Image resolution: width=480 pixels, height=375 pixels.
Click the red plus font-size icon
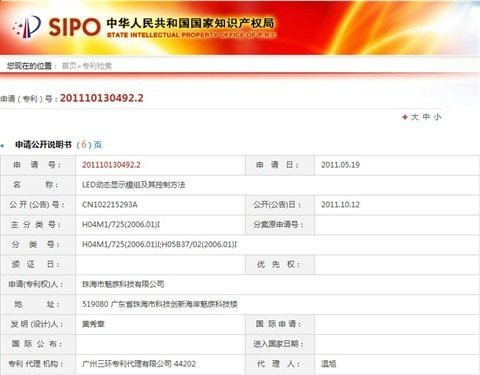pyautogui.click(x=405, y=117)
